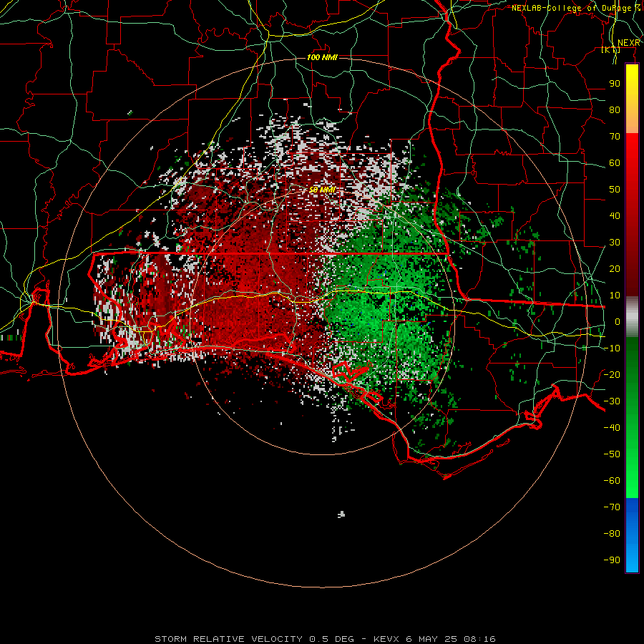The height and width of the screenshot is (644, 644).
Task: Click the "6 MAY 25" date text
Action: tap(432, 639)
